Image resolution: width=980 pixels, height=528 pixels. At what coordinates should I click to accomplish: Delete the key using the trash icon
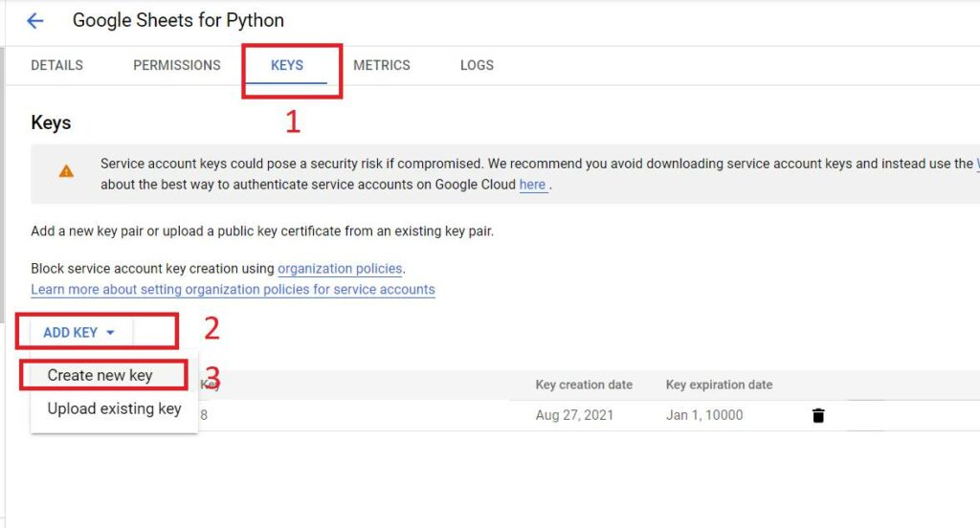click(x=818, y=415)
